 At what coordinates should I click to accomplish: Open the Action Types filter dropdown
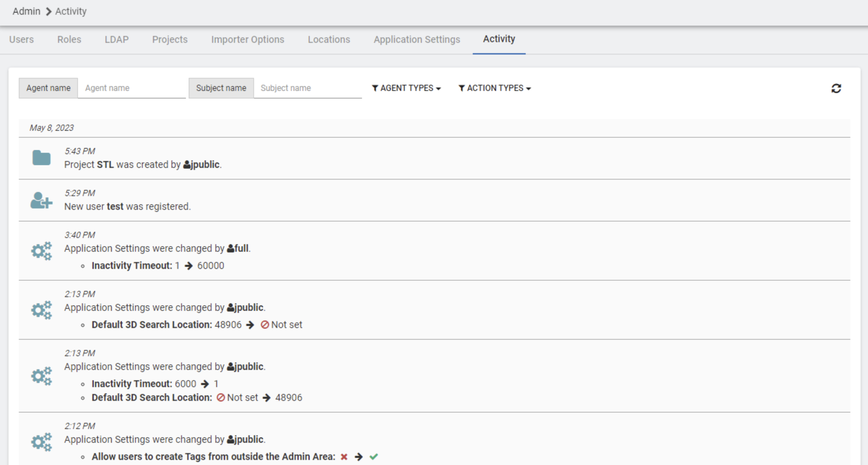[495, 88]
